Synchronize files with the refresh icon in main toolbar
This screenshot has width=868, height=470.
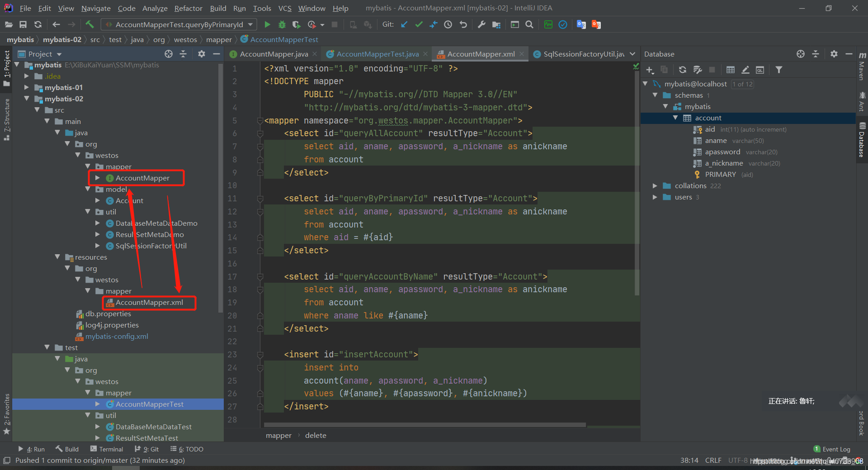coord(38,24)
